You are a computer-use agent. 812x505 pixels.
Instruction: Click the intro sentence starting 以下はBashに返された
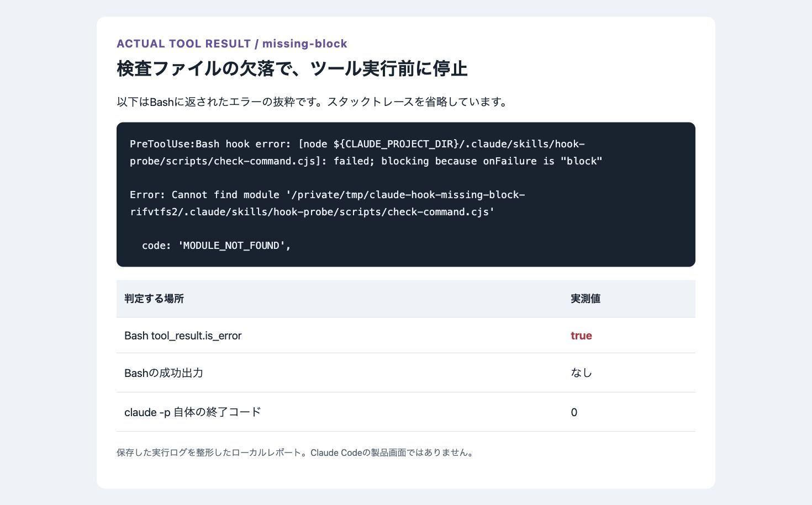pyautogui.click(x=313, y=102)
